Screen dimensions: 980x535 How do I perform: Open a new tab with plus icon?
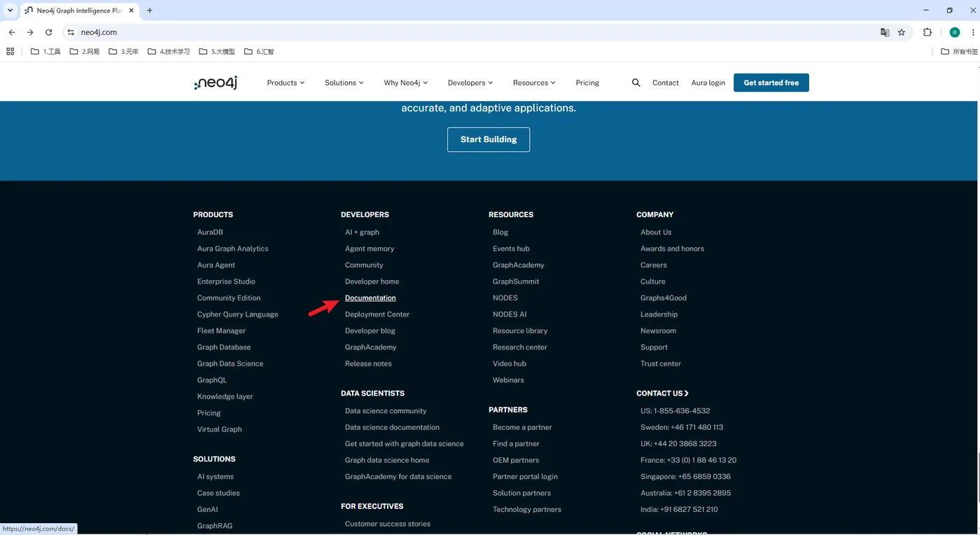click(150, 11)
